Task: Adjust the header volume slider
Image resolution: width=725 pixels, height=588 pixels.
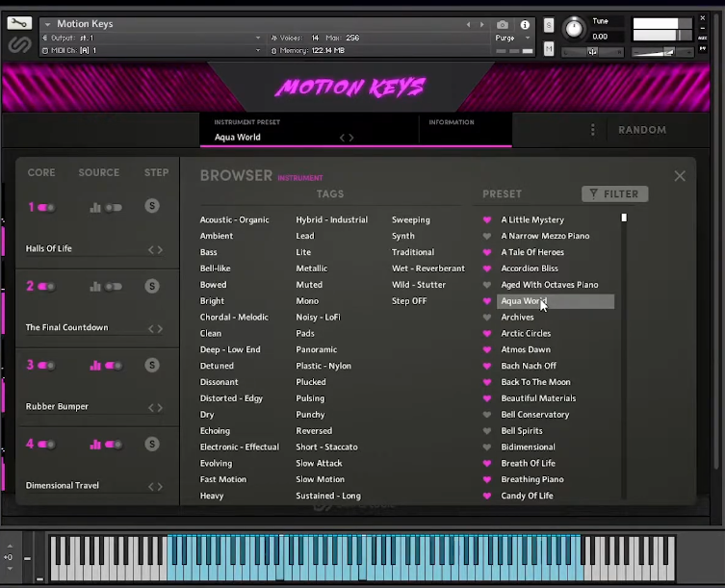Action: [661, 52]
